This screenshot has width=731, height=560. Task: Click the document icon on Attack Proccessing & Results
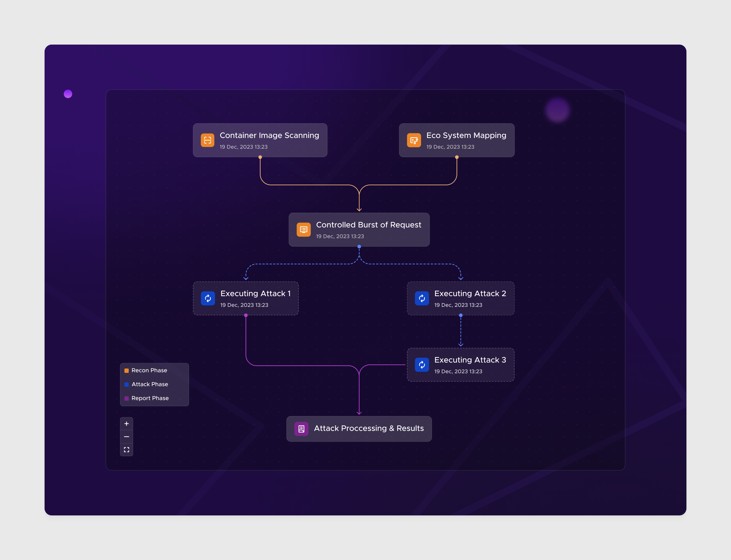pyautogui.click(x=301, y=429)
